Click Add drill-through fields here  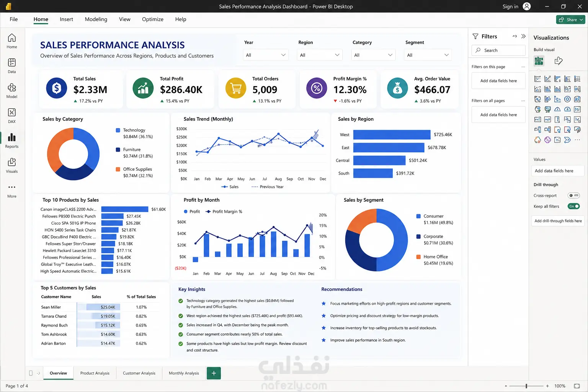click(x=558, y=221)
